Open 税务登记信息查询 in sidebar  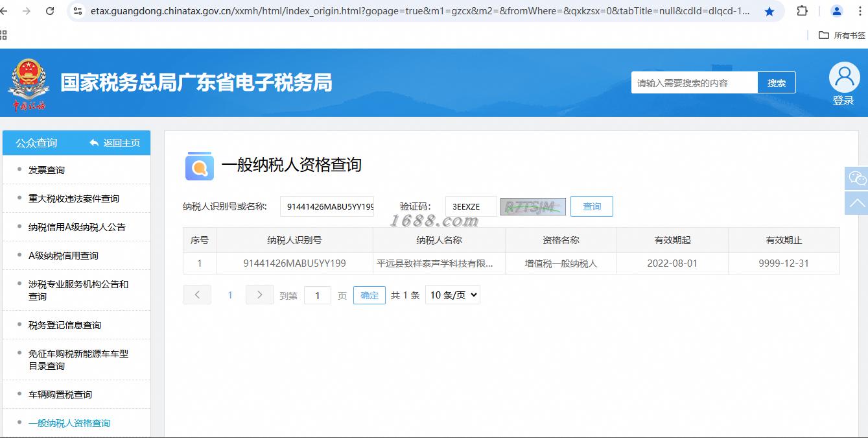pos(65,325)
